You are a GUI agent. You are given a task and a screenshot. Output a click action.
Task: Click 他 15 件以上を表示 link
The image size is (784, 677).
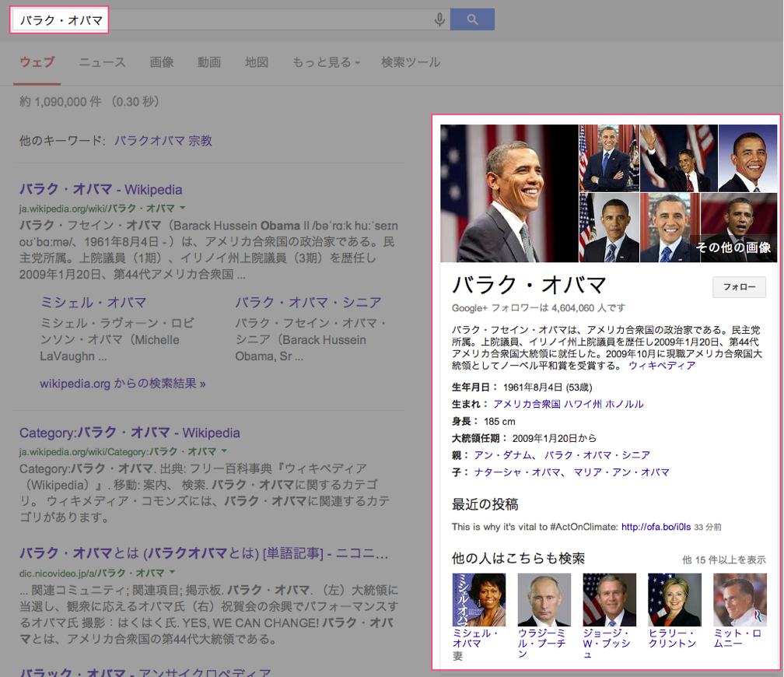[x=724, y=560]
